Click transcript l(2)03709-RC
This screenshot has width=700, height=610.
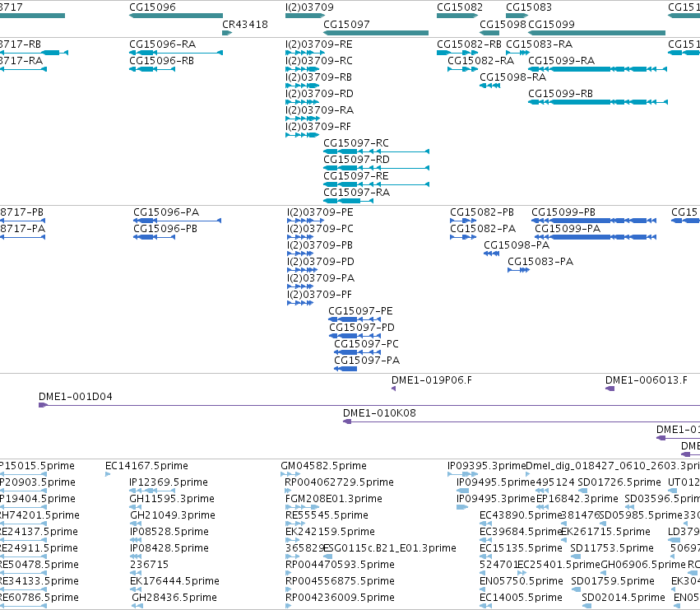point(319,61)
